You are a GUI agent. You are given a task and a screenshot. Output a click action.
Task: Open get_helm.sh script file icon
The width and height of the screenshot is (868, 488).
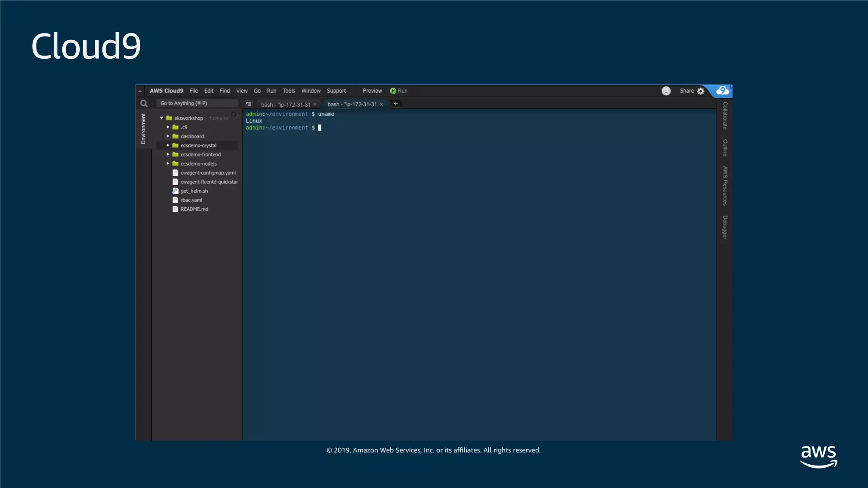click(x=175, y=191)
